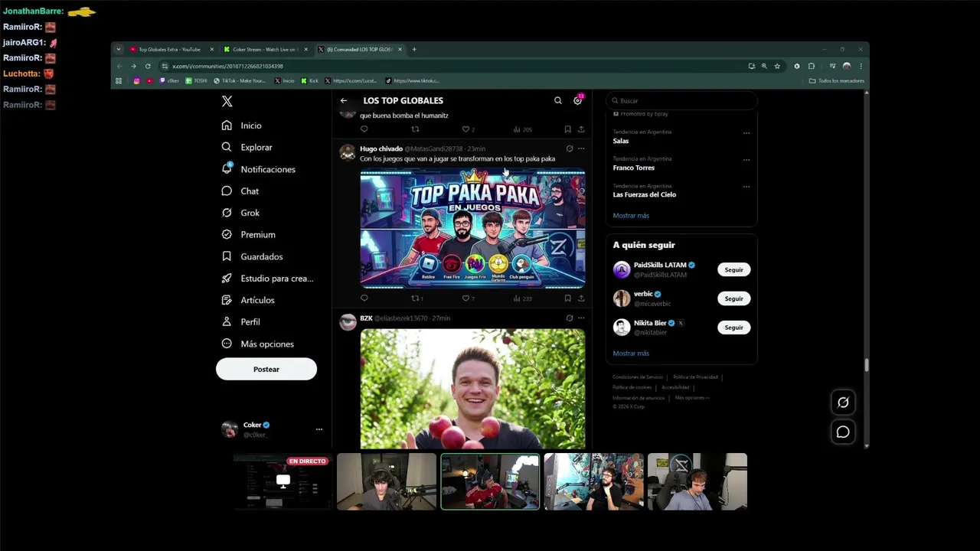Viewport: 980px width, 551px height.
Task: Open Grok action on Hugo chivado post
Action: (x=569, y=148)
